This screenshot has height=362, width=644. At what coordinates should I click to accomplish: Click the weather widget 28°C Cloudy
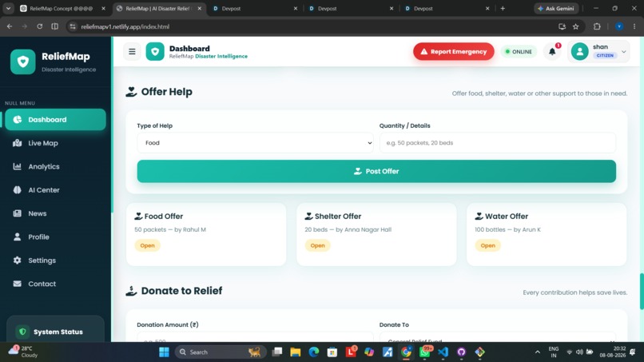(24, 352)
